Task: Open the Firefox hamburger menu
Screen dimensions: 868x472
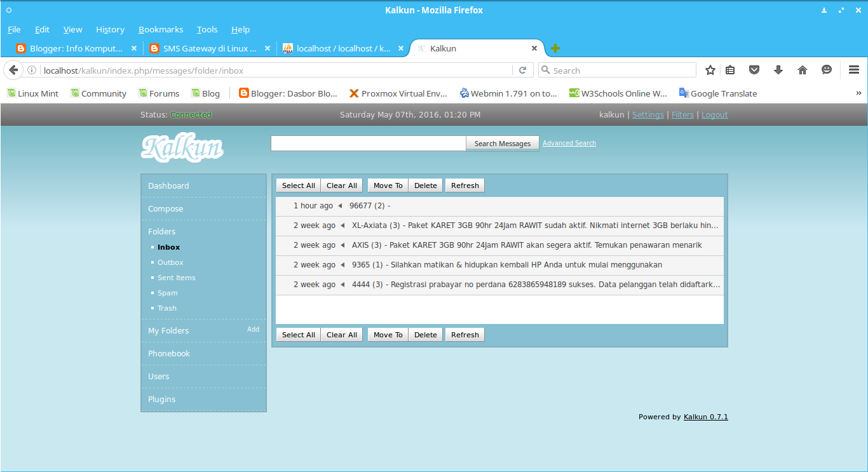Action: pos(854,71)
